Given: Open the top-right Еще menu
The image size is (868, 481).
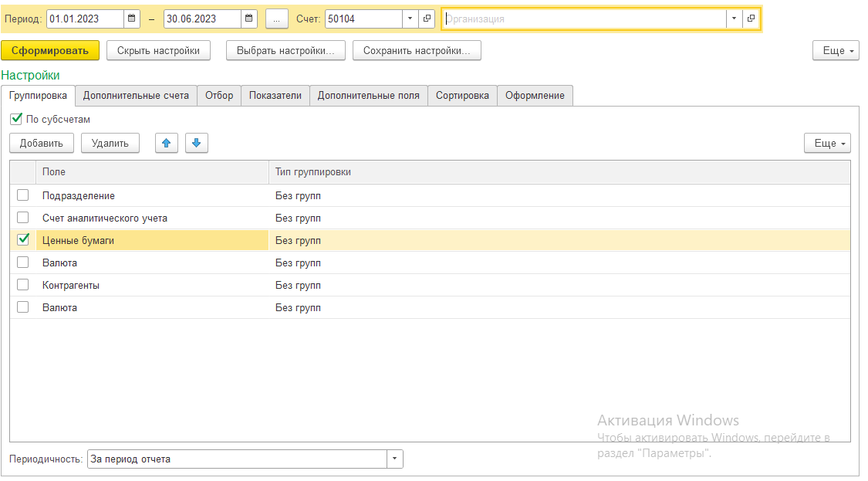Looking at the screenshot, I should click(836, 50).
